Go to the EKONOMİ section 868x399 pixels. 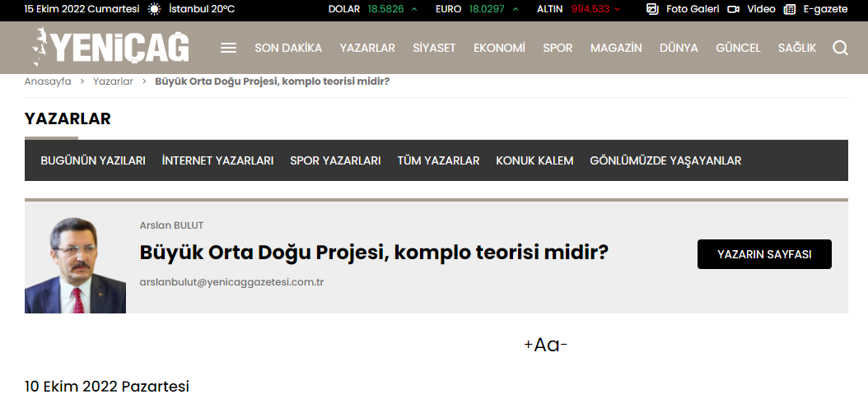[499, 48]
